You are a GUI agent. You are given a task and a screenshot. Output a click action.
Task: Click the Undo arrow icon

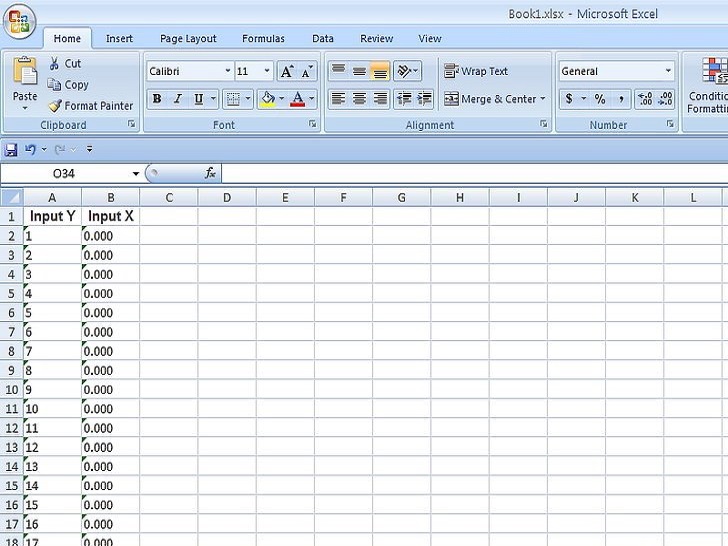(x=30, y=150)
